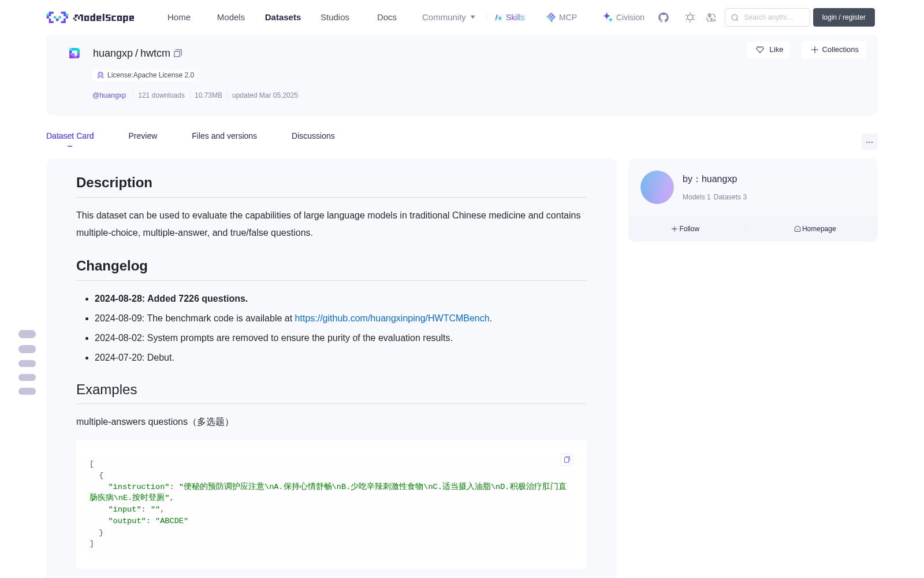The height and width of the screenshot is (578, 924).
Task: Expand the Community dropdown menu
Action: click(x=449, y=17)
